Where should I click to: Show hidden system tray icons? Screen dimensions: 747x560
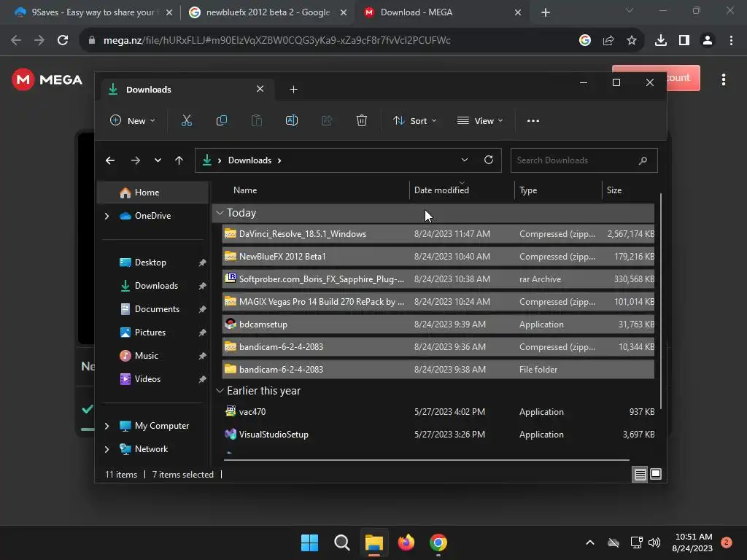coord(589,542)
